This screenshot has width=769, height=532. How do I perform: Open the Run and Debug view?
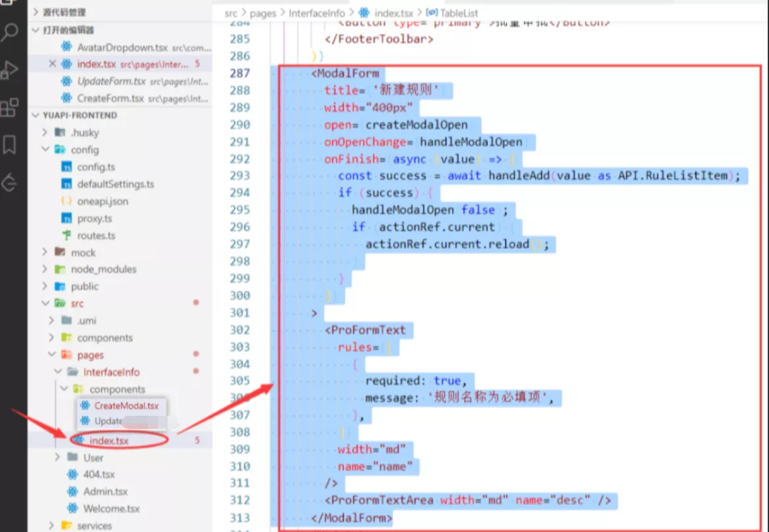tap(10, 70)
